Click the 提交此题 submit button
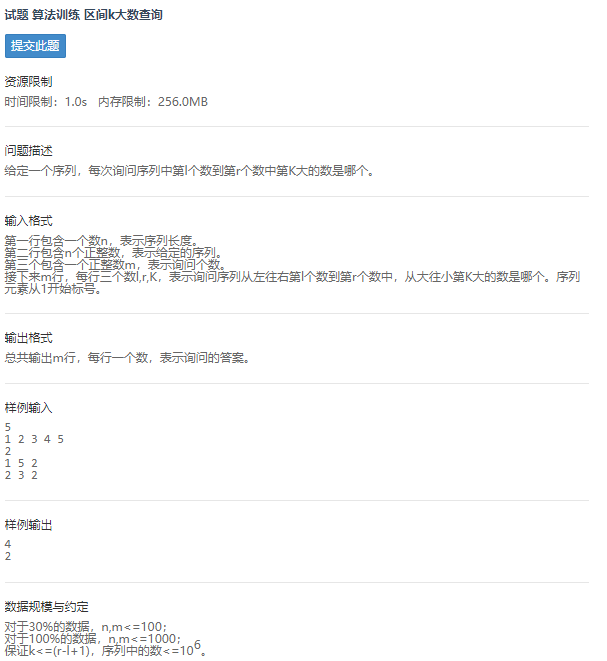 click(35, 46)
